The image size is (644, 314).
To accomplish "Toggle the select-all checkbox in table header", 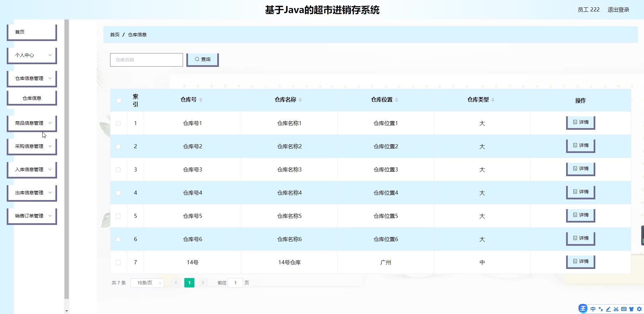I will 119,101.
